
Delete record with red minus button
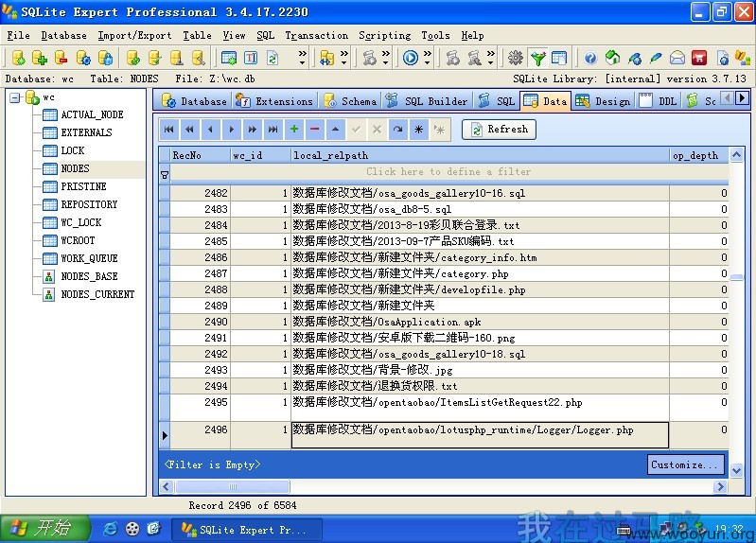pyautogui.click(x=314, y=130)
